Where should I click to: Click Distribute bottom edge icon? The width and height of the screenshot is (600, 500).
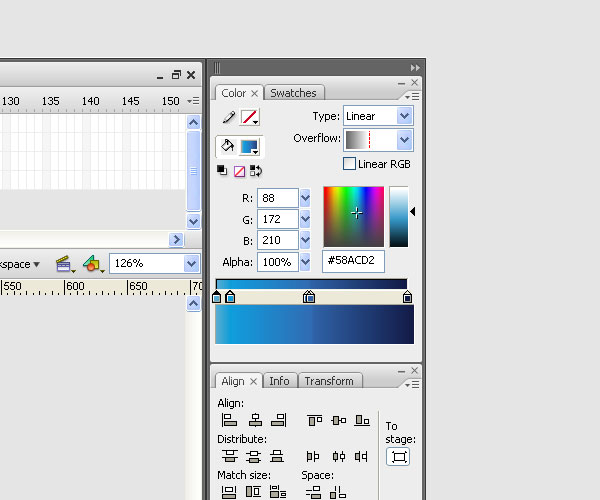click(x=277, y=456)
